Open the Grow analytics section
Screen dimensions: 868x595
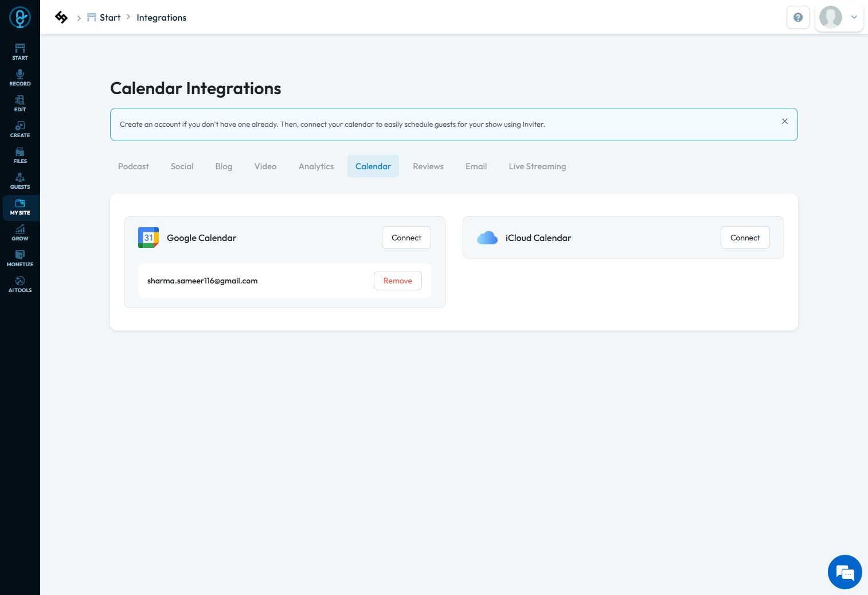[20, 232]
